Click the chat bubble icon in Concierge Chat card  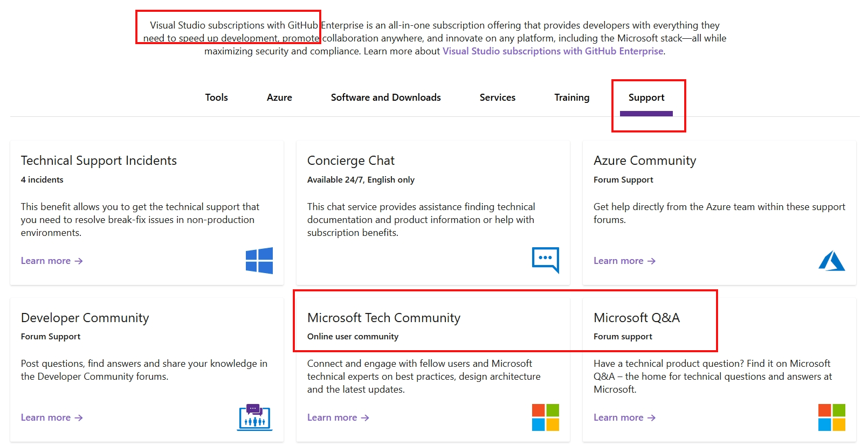(546, 261)
